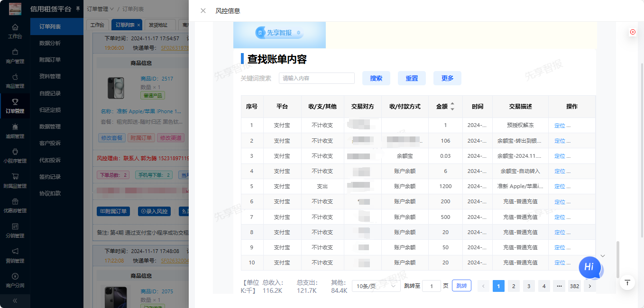644x308 pixels.
Task: Click the 跳转至 page number input
Action: click(432, 286)
